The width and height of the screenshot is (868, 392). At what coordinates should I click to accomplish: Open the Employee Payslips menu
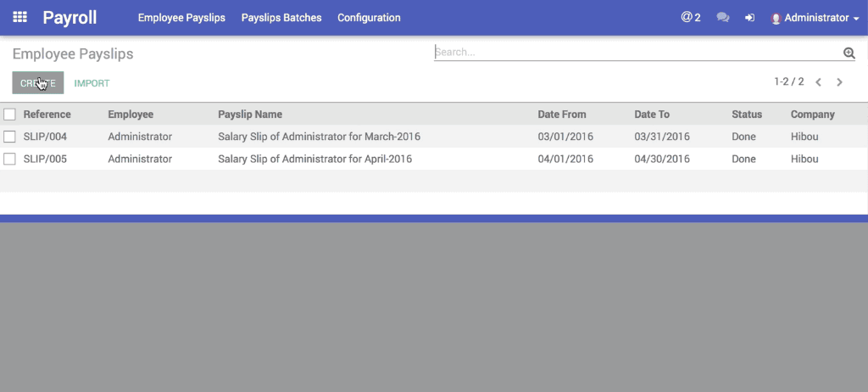coord(181,18)
